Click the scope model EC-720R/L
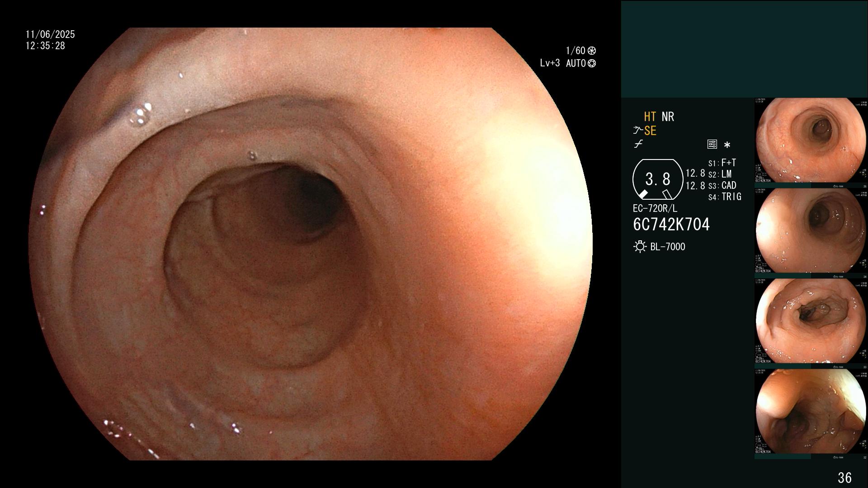This screenshot has width=868, height=488. tap(655, 208)
